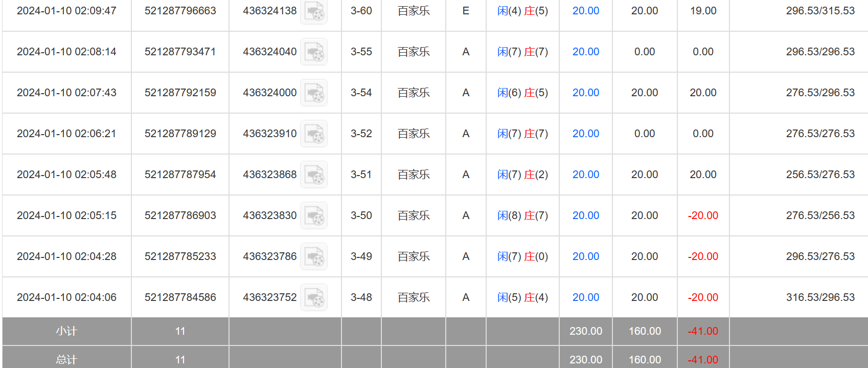Click balance 256.53/276.53
The width and height of the screenshot is (868, 368).
coord(820,175)
